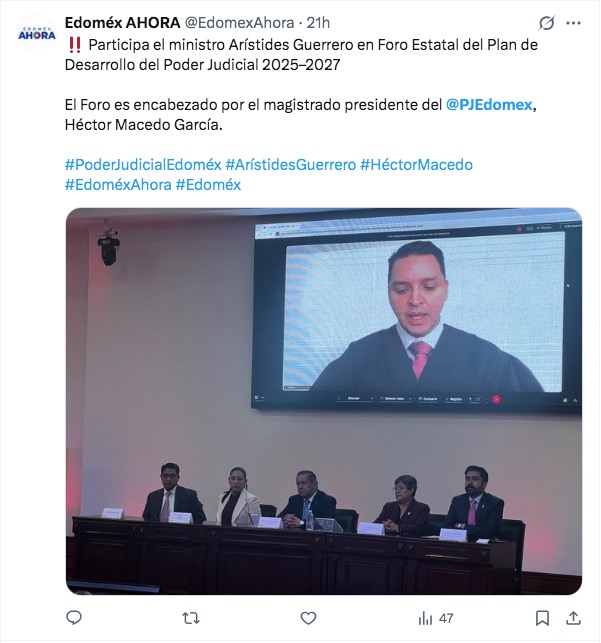Image resolution: width=601 pixels, height=643 pixels.
Task: Open the @PJEdomex mention link
Action: [x=489, y=105]
